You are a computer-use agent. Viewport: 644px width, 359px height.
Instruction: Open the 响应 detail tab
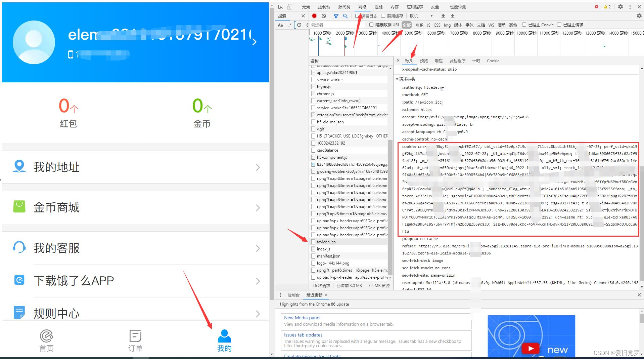coord(439,61)
